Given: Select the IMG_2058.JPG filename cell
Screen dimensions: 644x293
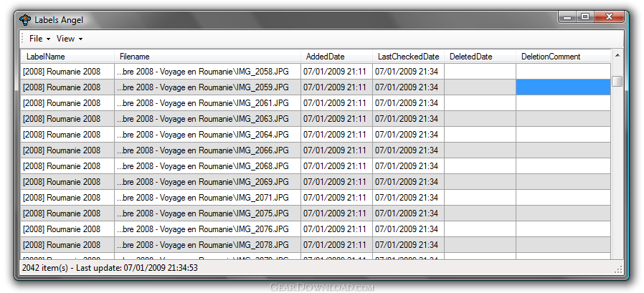Looking at the screenshot, I should coord(207,72).
